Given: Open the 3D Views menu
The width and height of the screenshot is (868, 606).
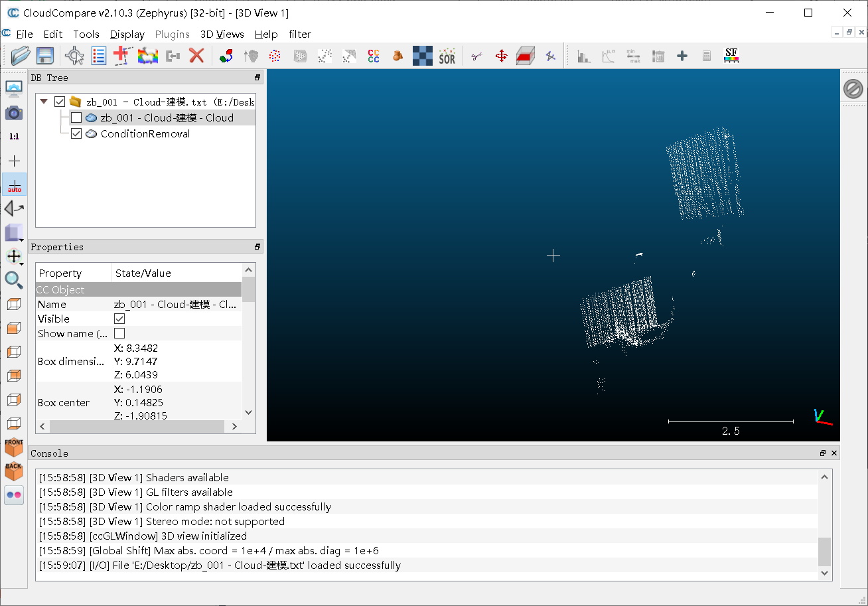Looking at the screenshot, I should click(222, 34).
